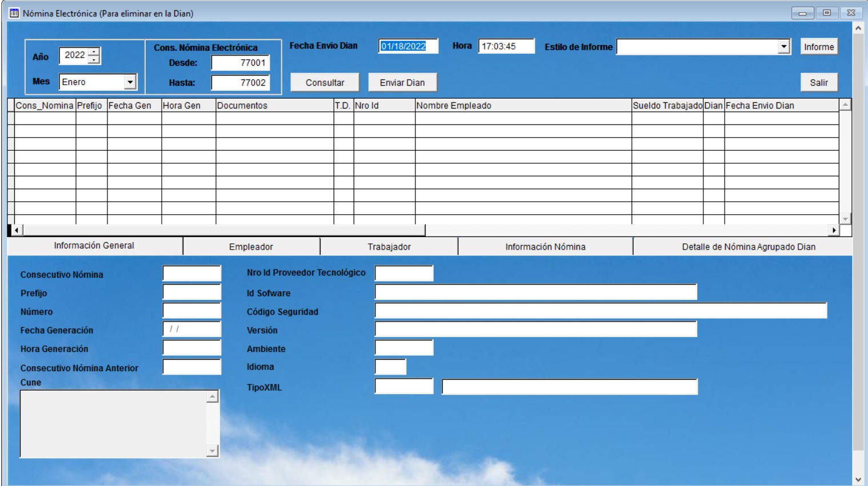Click the Enviar Dian button
Image resolution: width=868 pixels, height=486 pixels.
click(x=402, y=82)
